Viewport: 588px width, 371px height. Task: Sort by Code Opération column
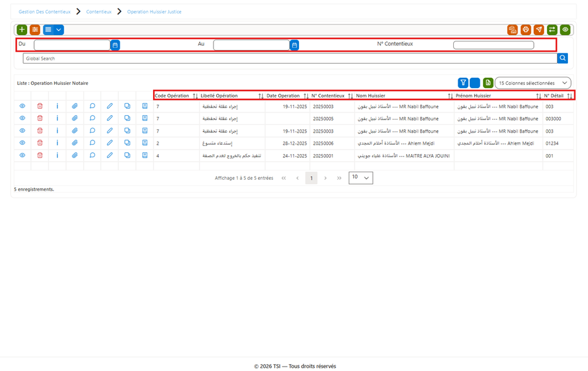pos(195,96)
